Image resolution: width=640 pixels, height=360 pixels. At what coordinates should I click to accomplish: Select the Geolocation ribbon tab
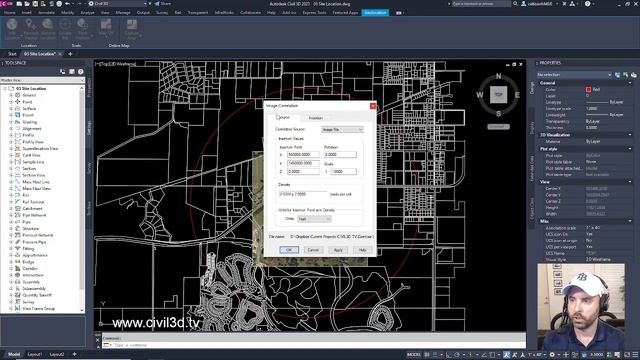375,13
